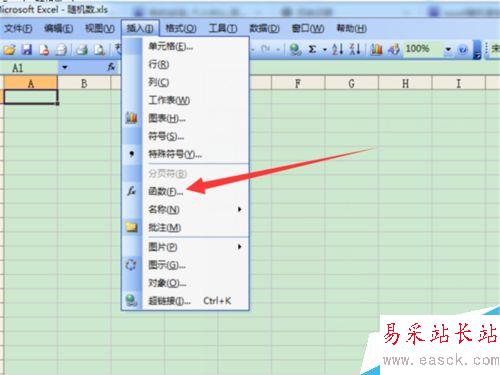Click the AutoSum sigma icon
The width and height of the screenshot is (500, 375).
[x=312, y=50]
